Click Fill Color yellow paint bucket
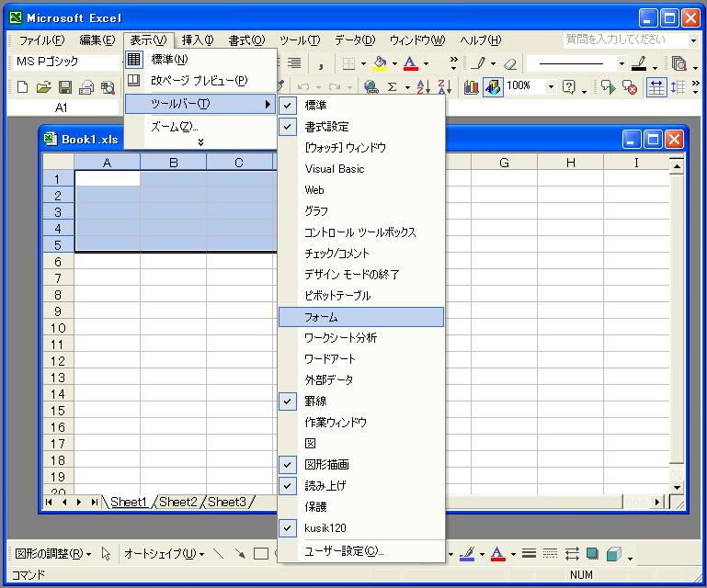Viewport: 707px width, 588px height. [380, 63]
